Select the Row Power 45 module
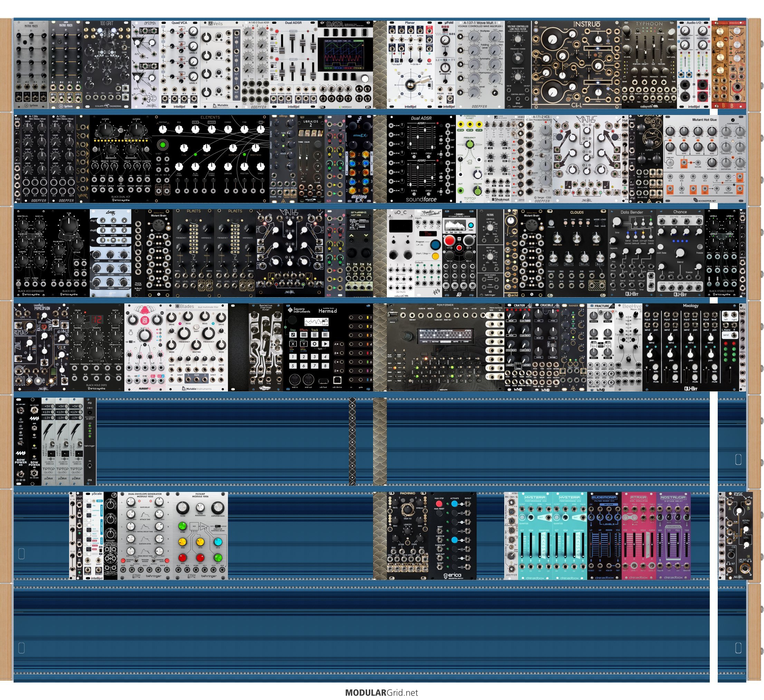 coord(21,442)
